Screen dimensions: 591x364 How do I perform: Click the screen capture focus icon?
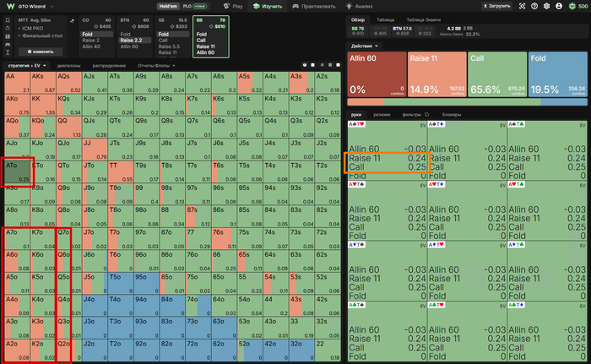tap(522, 6)
